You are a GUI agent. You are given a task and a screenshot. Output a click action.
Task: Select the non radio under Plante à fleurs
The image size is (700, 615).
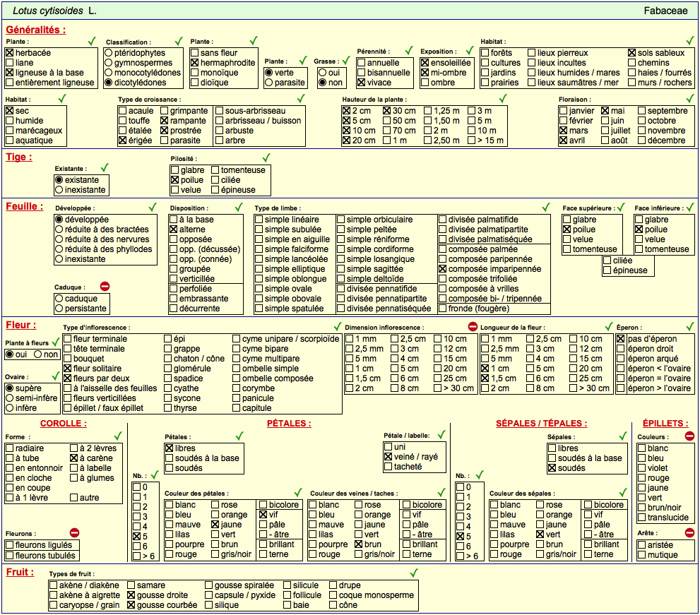pos(38,354)
